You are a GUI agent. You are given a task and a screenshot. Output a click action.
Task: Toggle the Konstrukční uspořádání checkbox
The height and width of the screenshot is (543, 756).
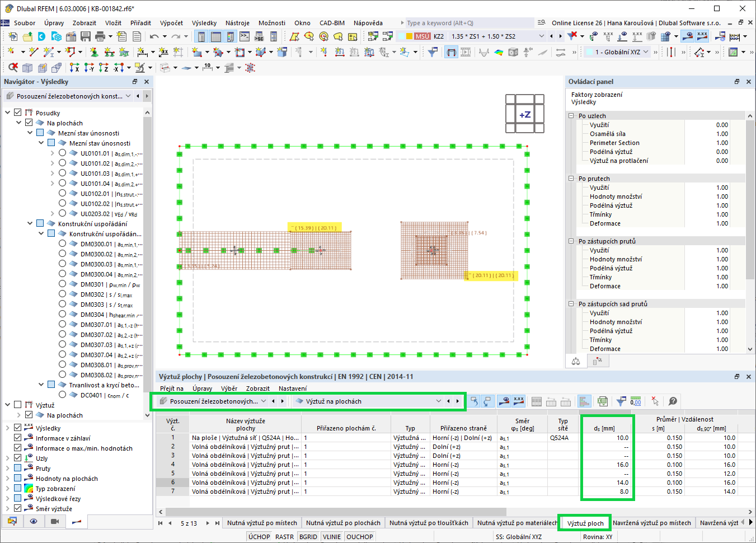(x=40, y=223)
